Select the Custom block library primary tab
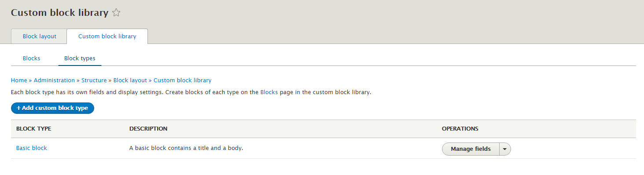Image resolution: width=644 pixels, height=175 pixels. click(107, 36)
